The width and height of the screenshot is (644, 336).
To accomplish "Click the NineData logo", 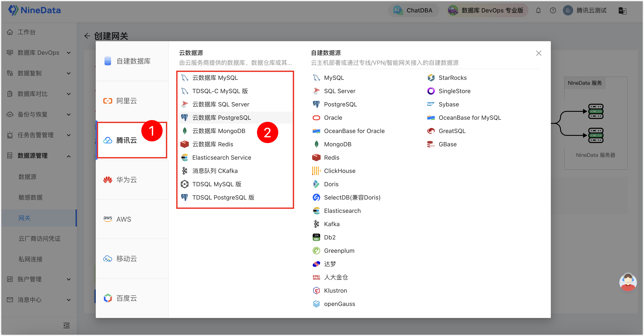I will click(35, 10).
